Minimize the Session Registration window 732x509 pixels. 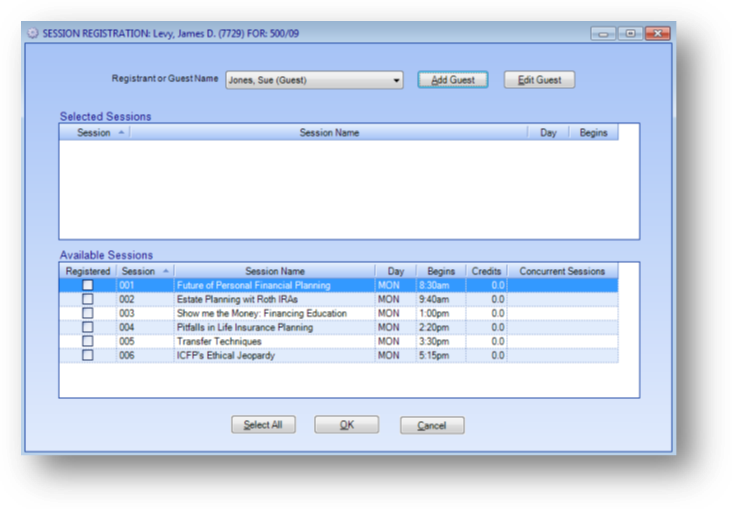603,34
